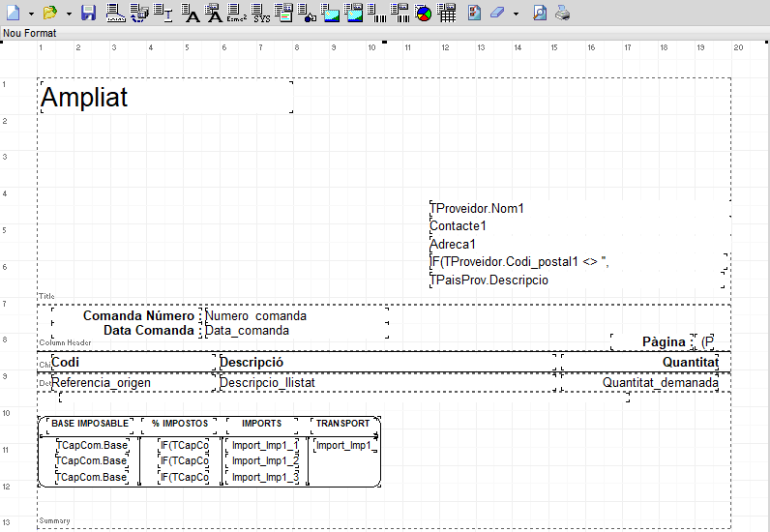Select the 'IMPORTS' header label

(x=262, y=424)
